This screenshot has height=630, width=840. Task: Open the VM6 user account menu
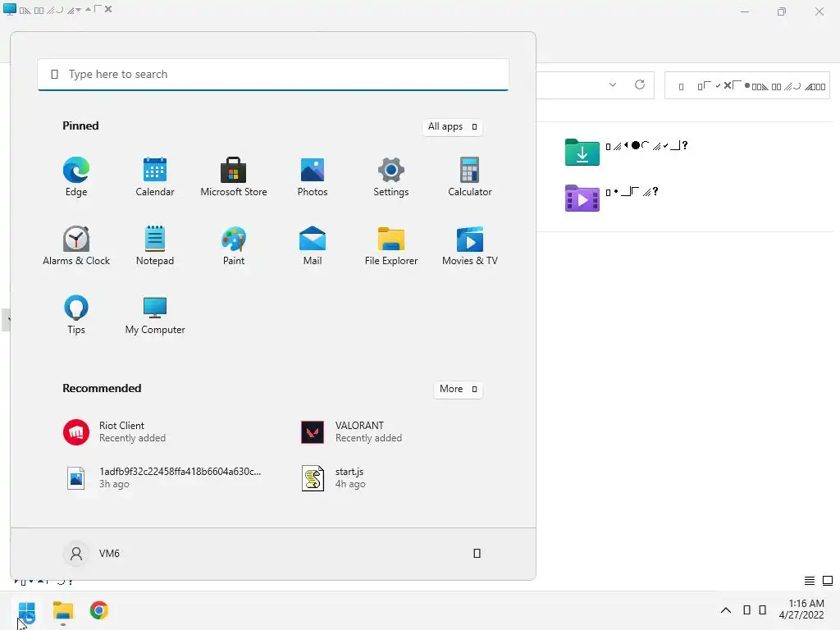[92, 554]
